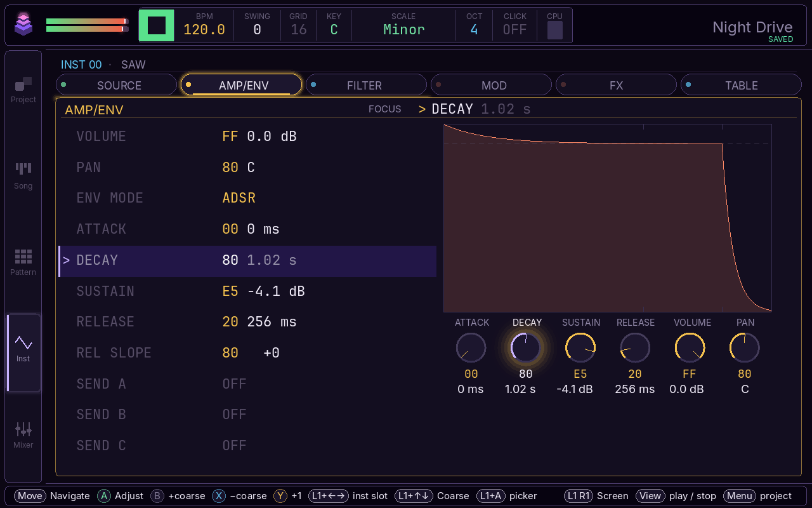Click the output level meters
The image size is (812, 508).
tap(88, 25)
